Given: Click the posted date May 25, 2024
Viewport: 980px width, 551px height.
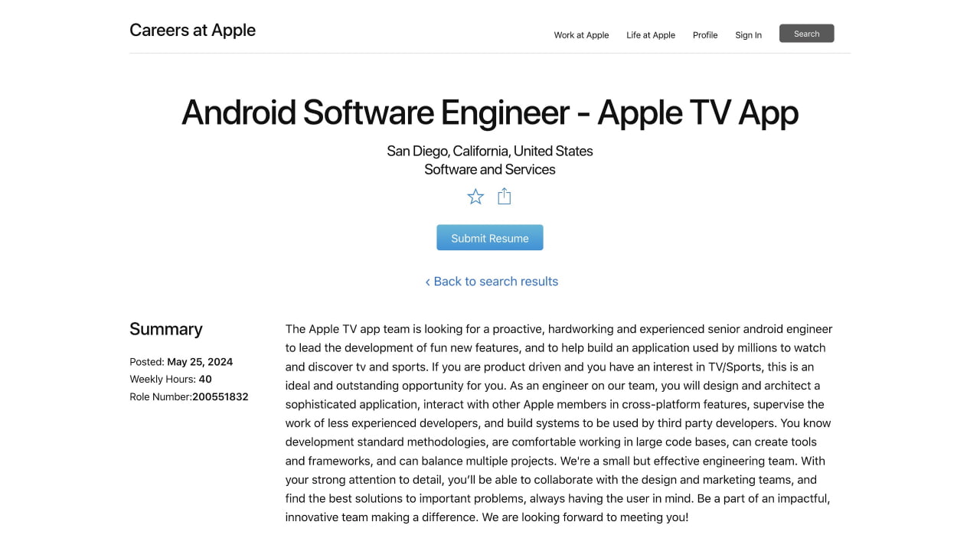Looking at the screenshot, I should coord(200,362).
